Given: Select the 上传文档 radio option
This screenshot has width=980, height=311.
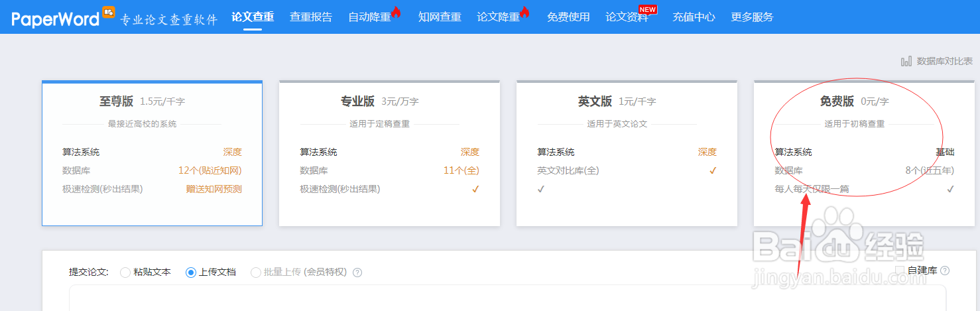Looking at the screenshot, I should point(211,272).
